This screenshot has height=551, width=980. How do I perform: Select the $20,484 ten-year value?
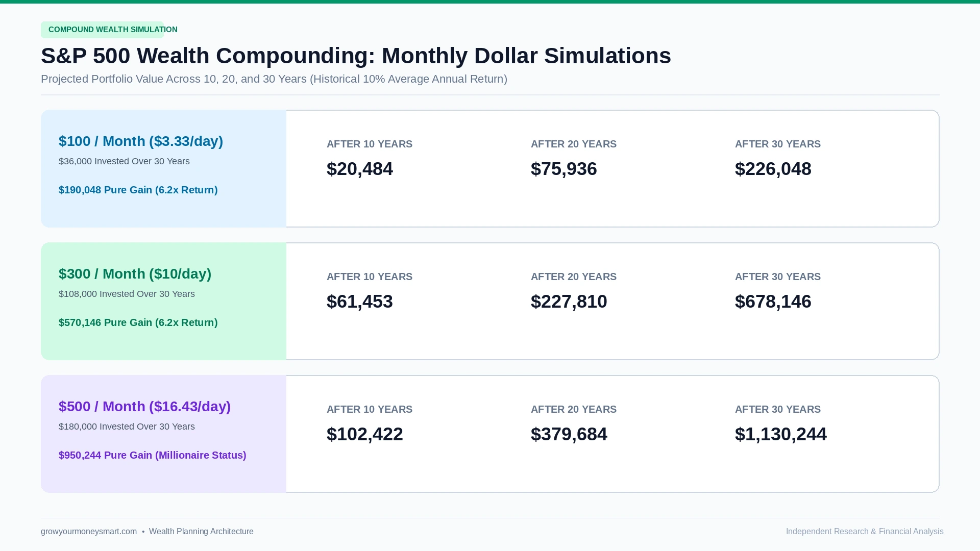coord(360,169)
